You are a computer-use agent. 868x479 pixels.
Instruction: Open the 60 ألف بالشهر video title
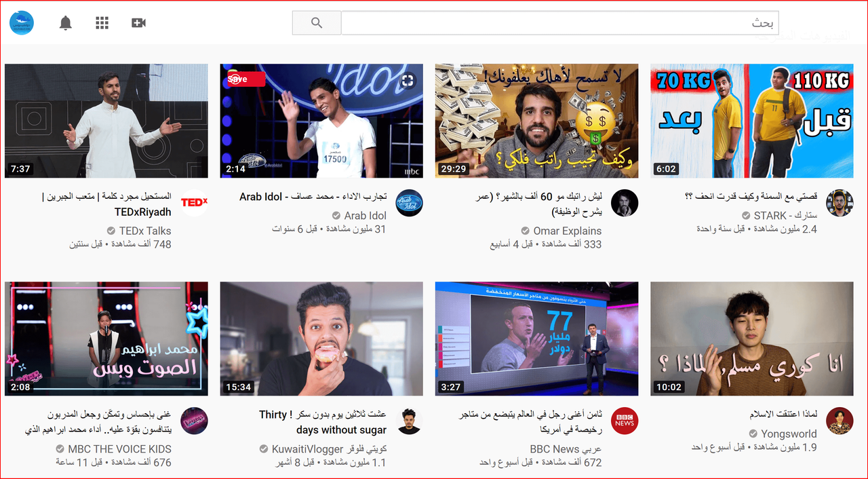pyautogui.click(x=539, y=204)
